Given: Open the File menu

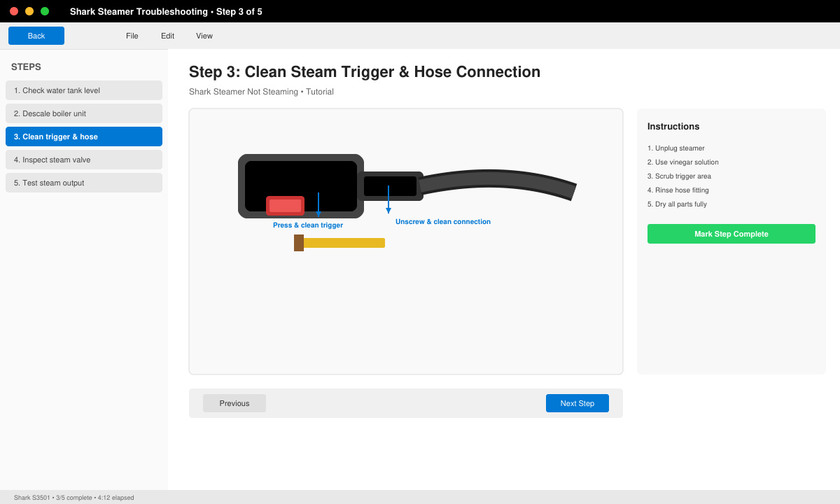Looking at the screenshot, I should point(132,36).
